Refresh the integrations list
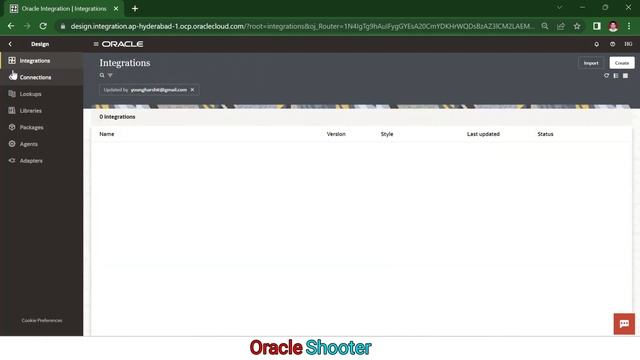640x360 pixels. pyautogui.click(x=606, y=76)
